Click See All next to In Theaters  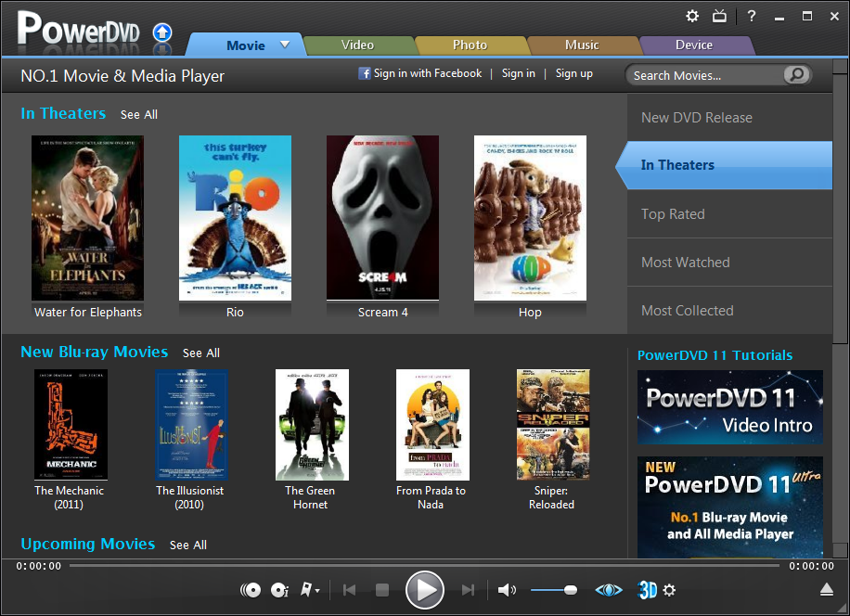click(x=139, y=115)
